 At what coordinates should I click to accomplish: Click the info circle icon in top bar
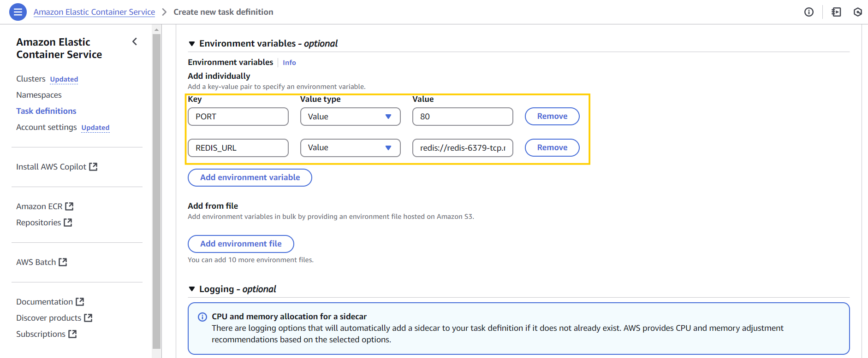pos(809,12)
